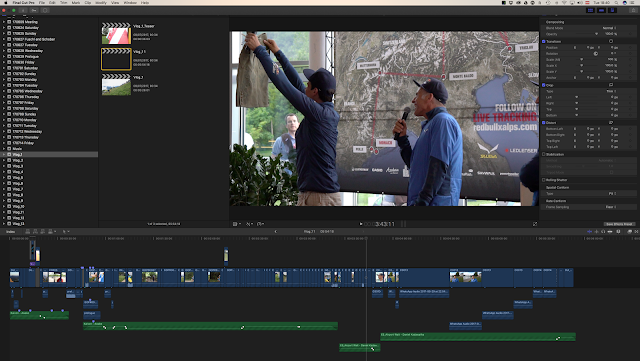Click the timeline Index button
The height and width of the screenshot is (361, 640).
point(11,232)
